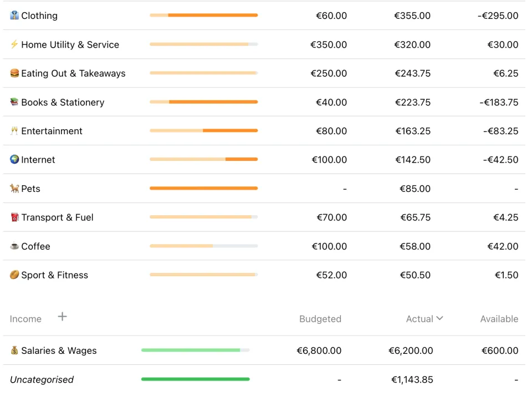
Task: Select the Budgeted column header
Action: tap(320, 319)
